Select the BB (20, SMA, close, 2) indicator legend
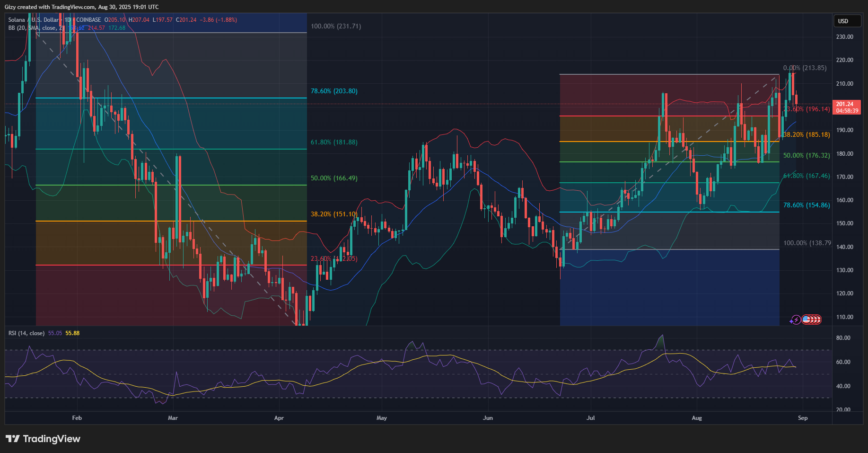The height and width of the screenshot is (453, 868). coord(35,28)
